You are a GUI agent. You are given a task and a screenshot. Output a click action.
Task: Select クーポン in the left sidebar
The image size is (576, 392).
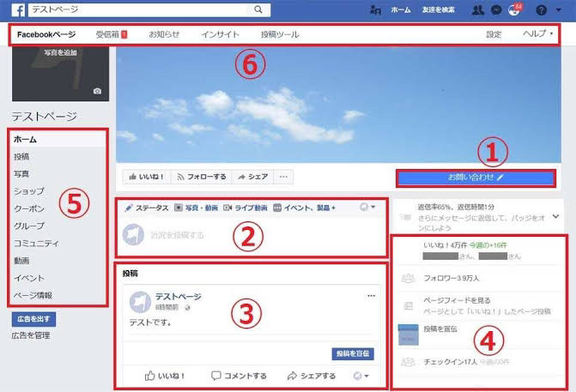tap(29, 208)
